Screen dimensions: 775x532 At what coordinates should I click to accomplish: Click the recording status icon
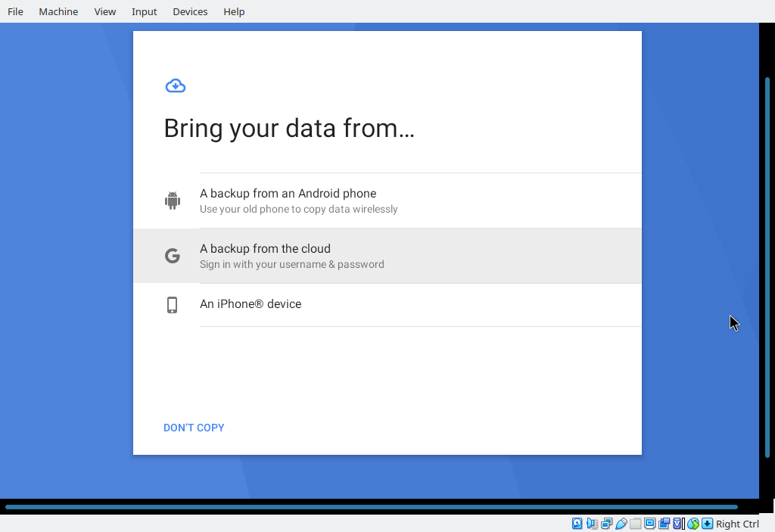(x=664, y=523)
